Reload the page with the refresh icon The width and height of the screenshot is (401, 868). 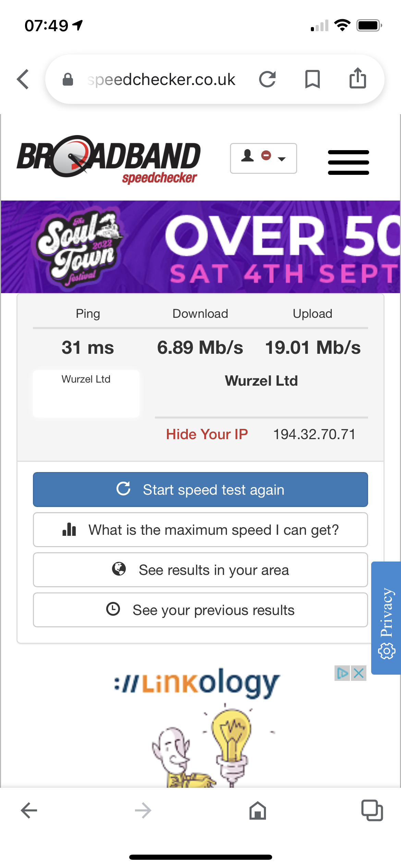(267, 79)
